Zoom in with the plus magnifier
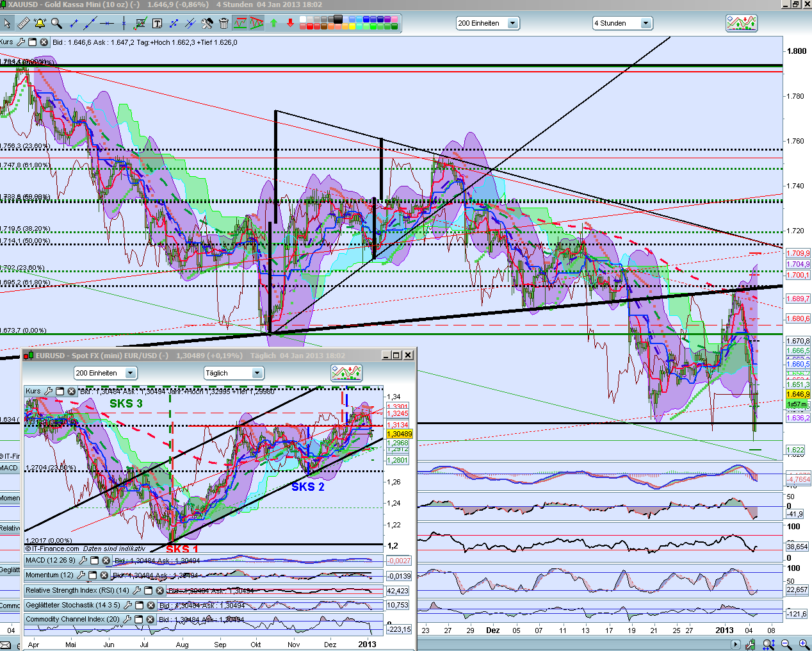This screenshot has height=651, width=812. point(804,645)
